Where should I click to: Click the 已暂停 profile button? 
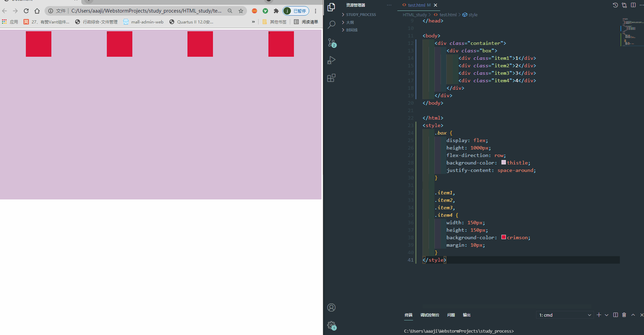pyautogui.click(x=296, y=11)
